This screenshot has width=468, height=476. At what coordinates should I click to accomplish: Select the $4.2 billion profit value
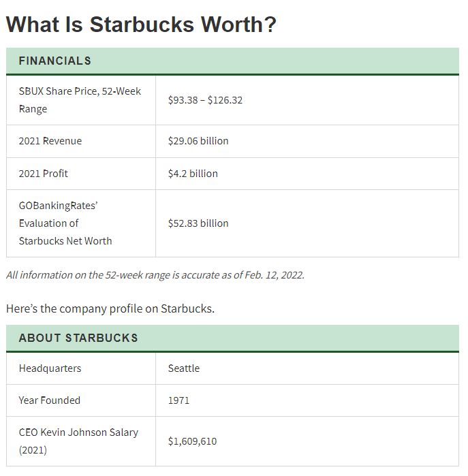click(x=193, y=174)
